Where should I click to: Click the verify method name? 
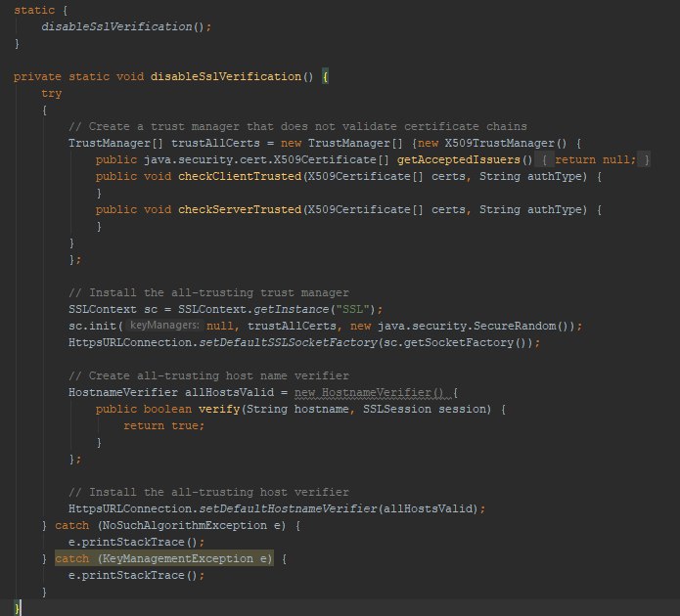(x=219, y=410)
